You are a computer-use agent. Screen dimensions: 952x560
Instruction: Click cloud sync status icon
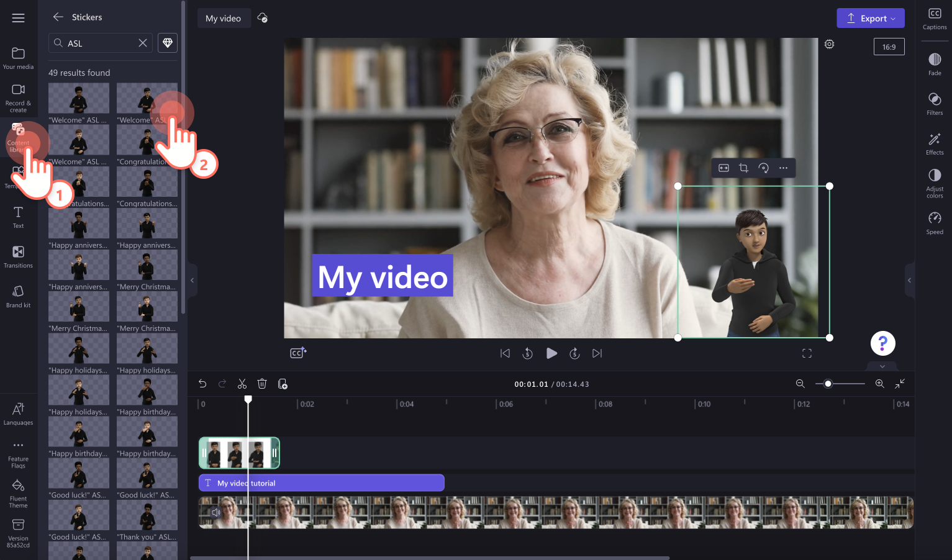(x=263, y=18)
